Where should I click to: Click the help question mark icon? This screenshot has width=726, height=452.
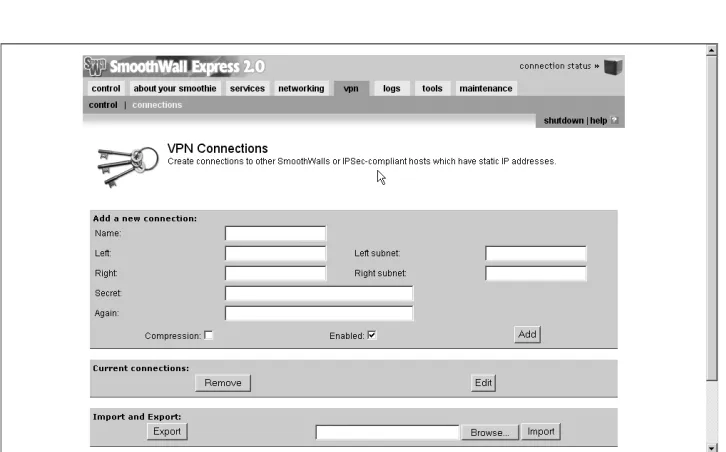coord(614,120)
